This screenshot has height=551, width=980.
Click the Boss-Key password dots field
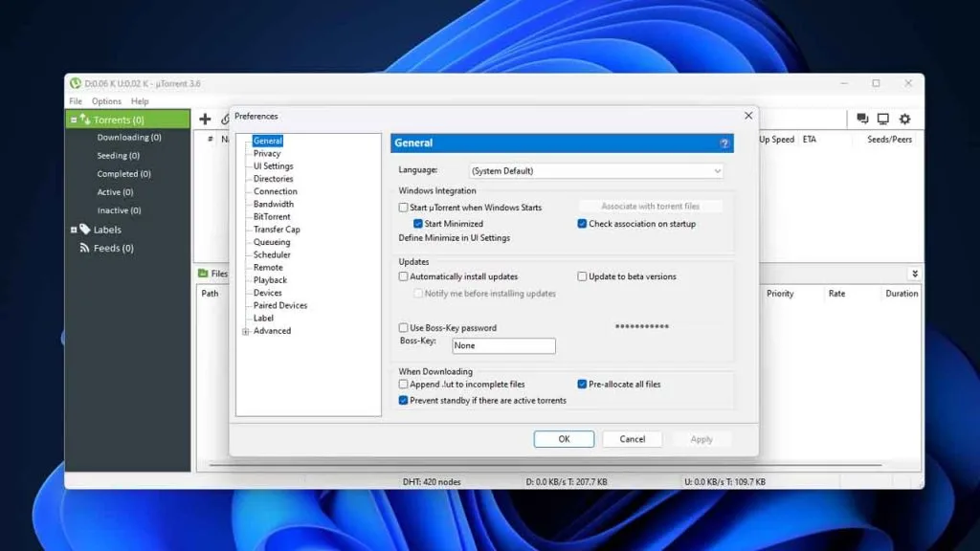click(642, 327)
